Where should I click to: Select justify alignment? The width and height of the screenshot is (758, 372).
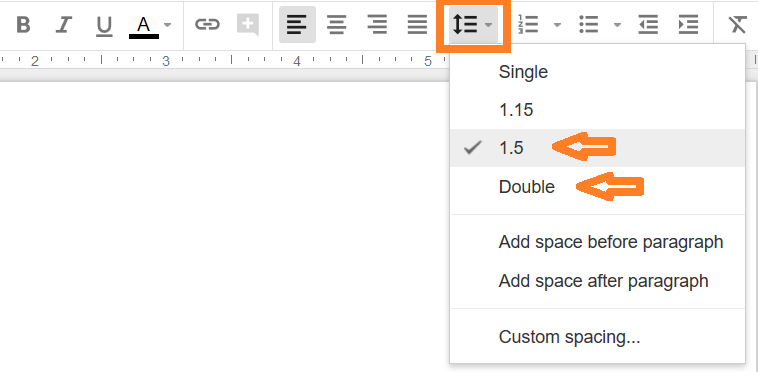coord(417,25)
